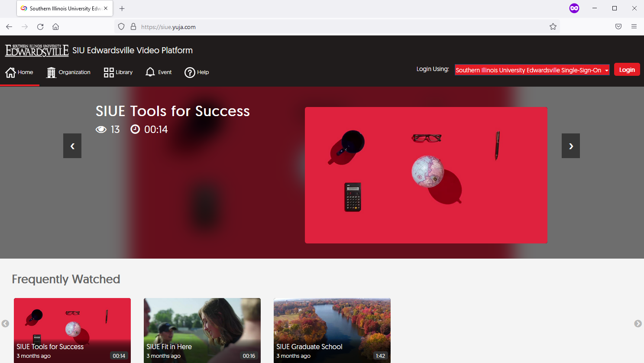
Task: Open the Firefox application menu
Action: tap(634, 27)
